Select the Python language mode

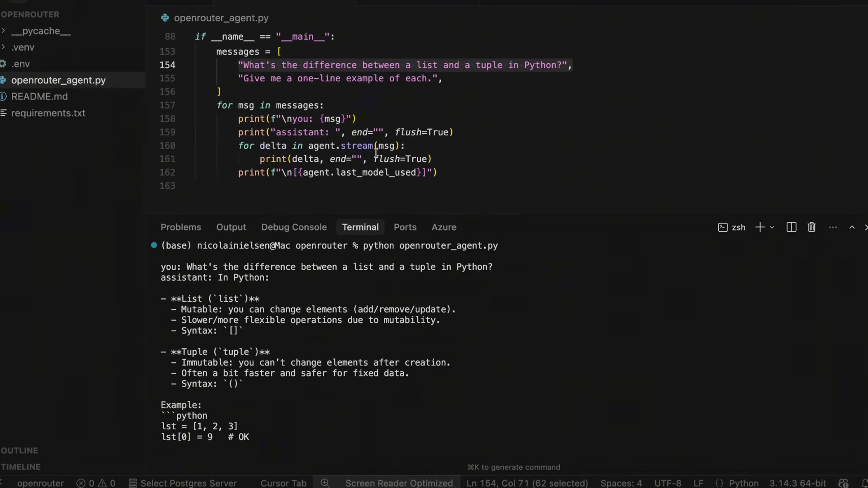click(737, 483)
